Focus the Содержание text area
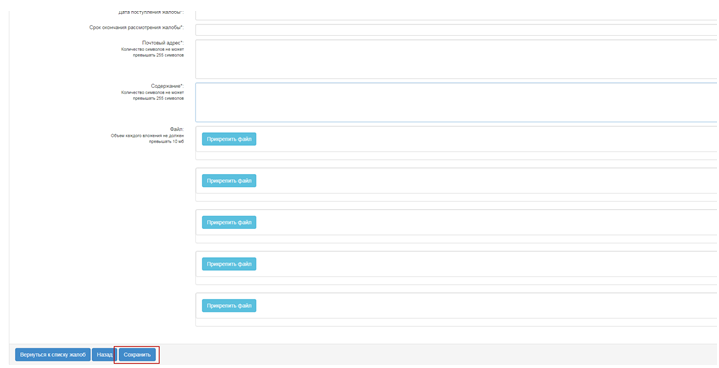The width and height of the screenshot is (719, 368). click(457, 102)
